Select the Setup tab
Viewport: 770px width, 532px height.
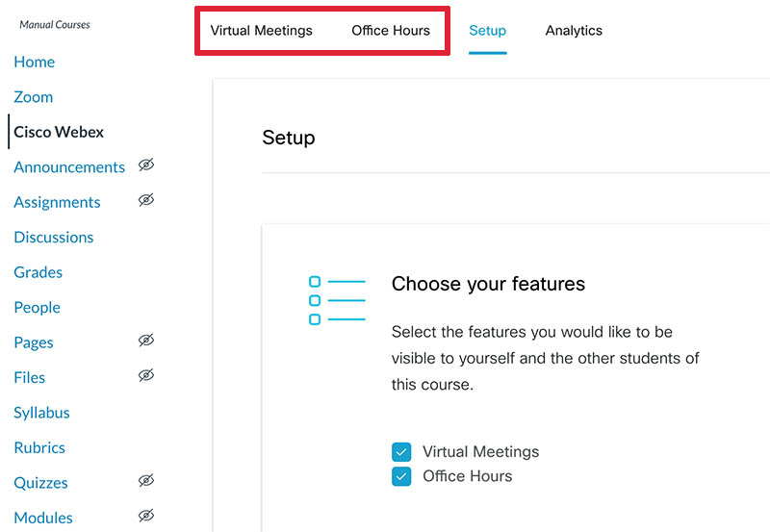[488, 31]
